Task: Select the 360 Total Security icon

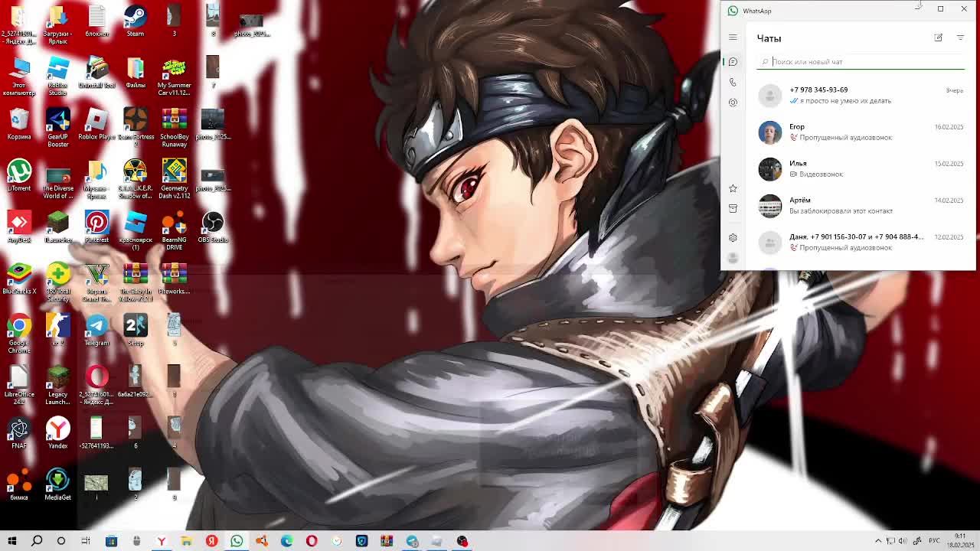Action: 58,282
